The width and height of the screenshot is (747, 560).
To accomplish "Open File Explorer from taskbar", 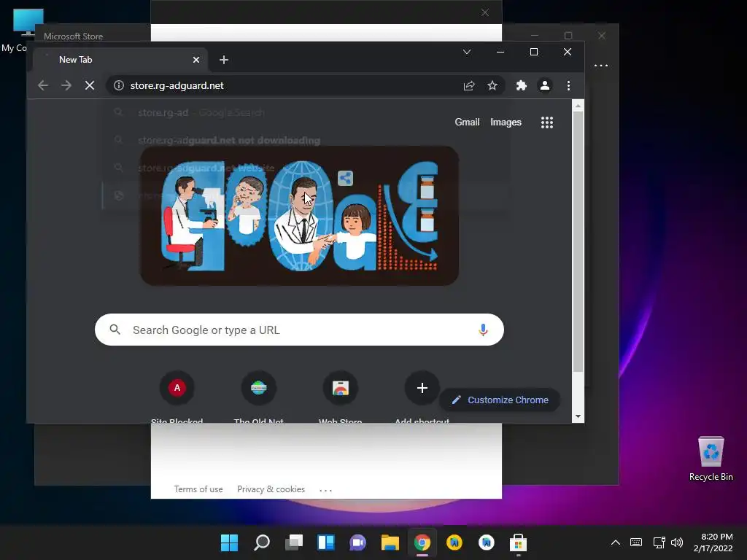I will (390, 542).
